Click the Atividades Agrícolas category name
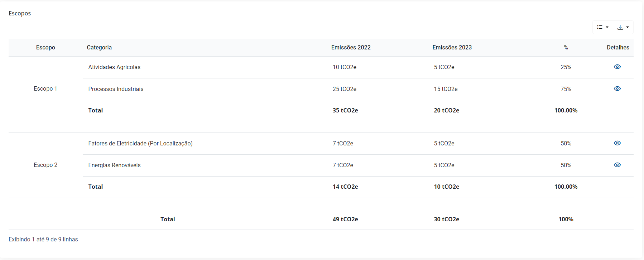 (x=114, y=67)
